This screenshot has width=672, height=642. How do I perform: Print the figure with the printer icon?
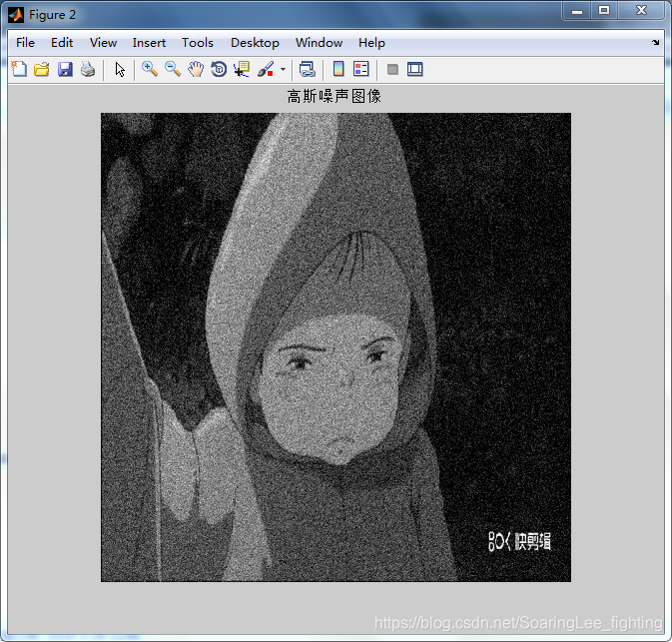(x=88, y=69)
